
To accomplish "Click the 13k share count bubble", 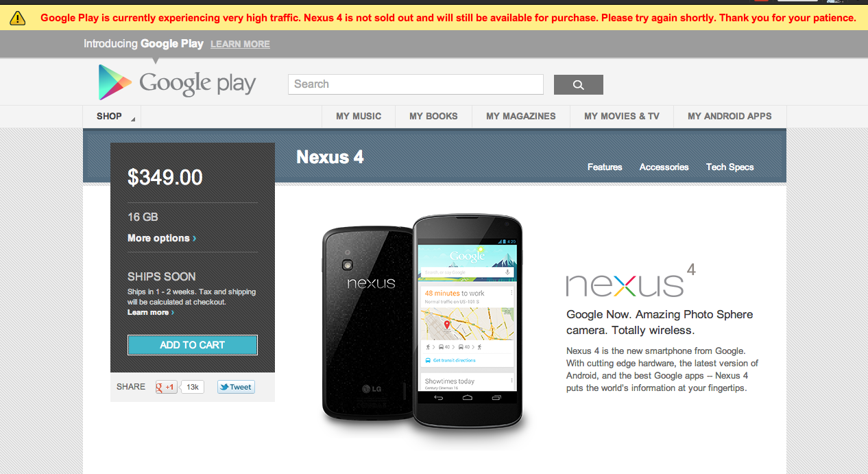I will pos(192,387).
